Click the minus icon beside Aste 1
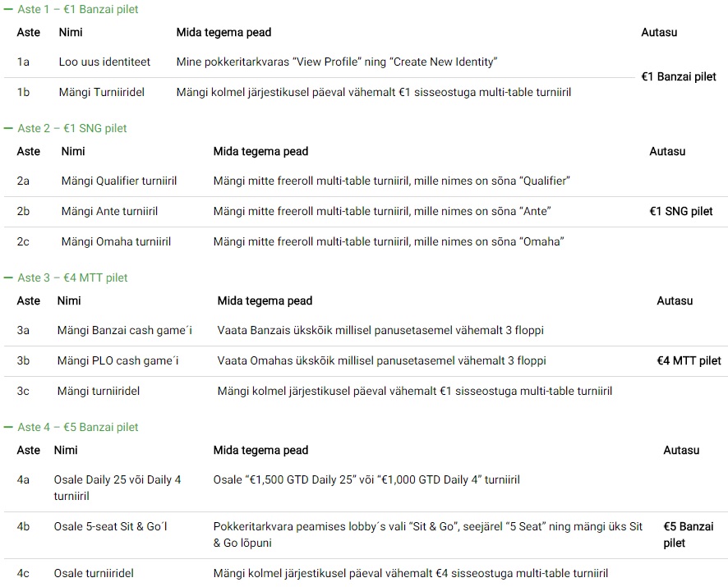This screenshot has height=587, width=728. click(x=8, y=9)
